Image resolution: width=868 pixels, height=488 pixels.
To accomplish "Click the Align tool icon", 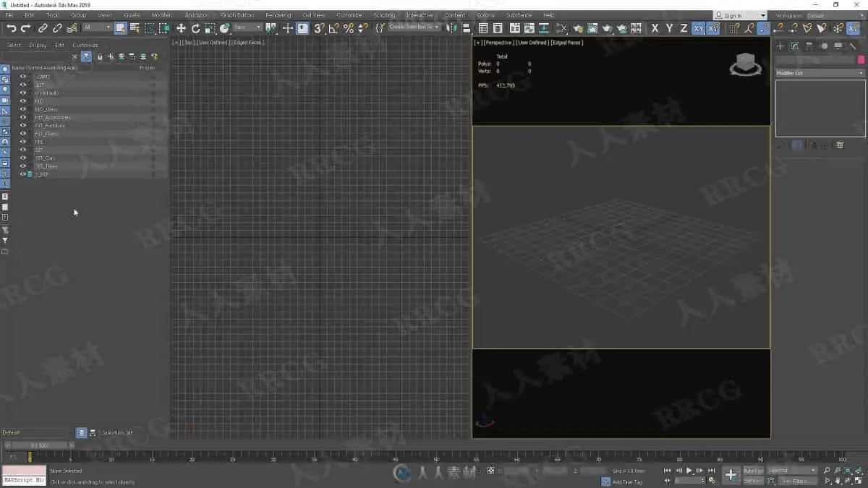I will (x=467, y=28).
